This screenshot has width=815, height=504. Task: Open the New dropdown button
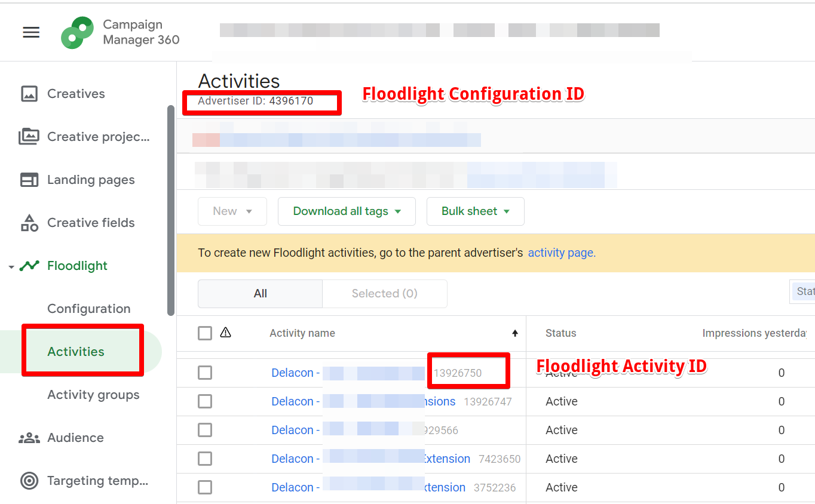point(232,211)
